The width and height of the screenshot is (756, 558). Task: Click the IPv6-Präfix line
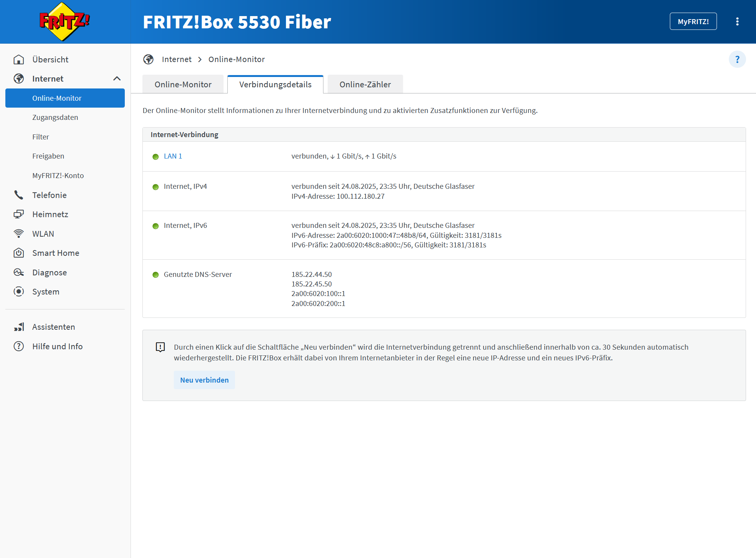click(x=389, y=245)
